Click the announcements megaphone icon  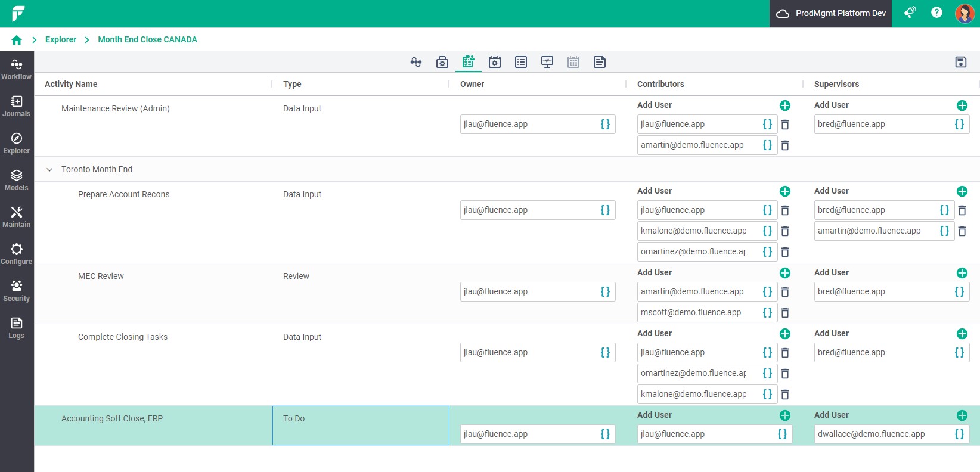pos(910,13)
